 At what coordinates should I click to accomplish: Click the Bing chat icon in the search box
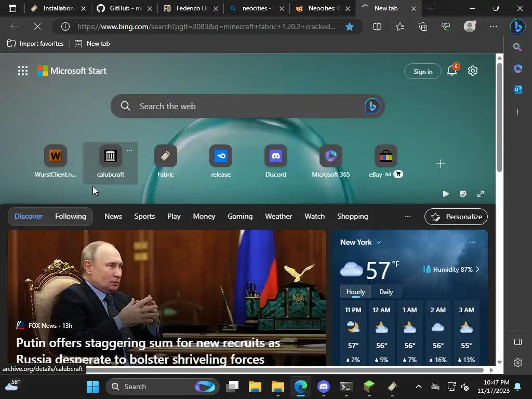(x=372, y=106)
